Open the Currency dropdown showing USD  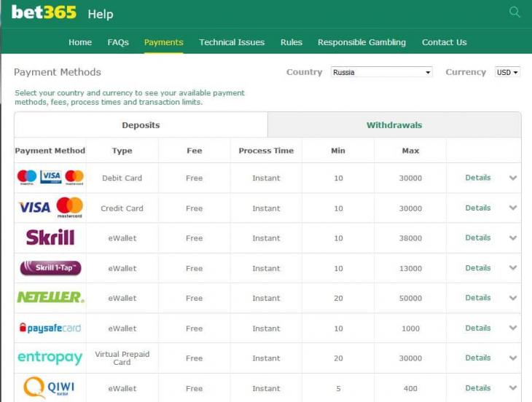tap(507, 72)
